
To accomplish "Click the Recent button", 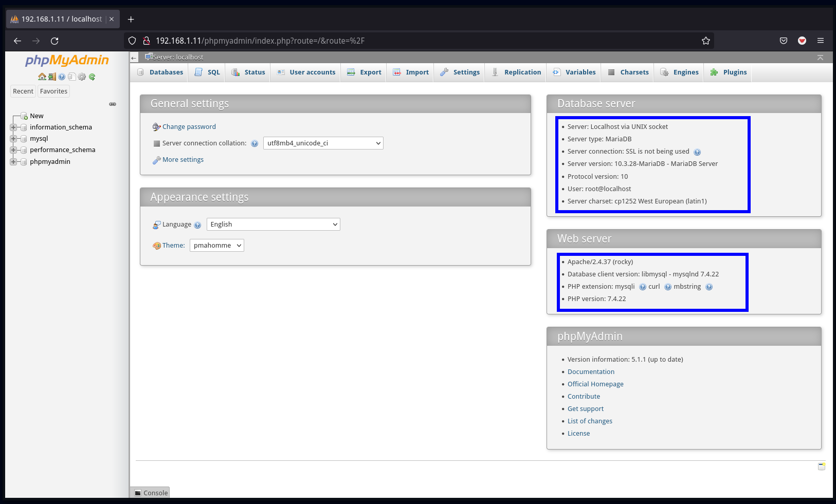I will (23, 91).
